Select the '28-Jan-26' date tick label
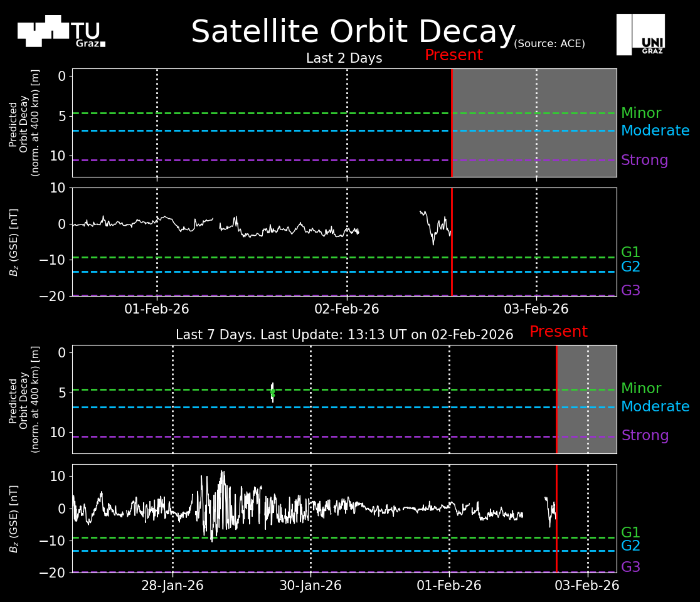The height and width of the screenshot is (602, 700). (x=172, y=586)
